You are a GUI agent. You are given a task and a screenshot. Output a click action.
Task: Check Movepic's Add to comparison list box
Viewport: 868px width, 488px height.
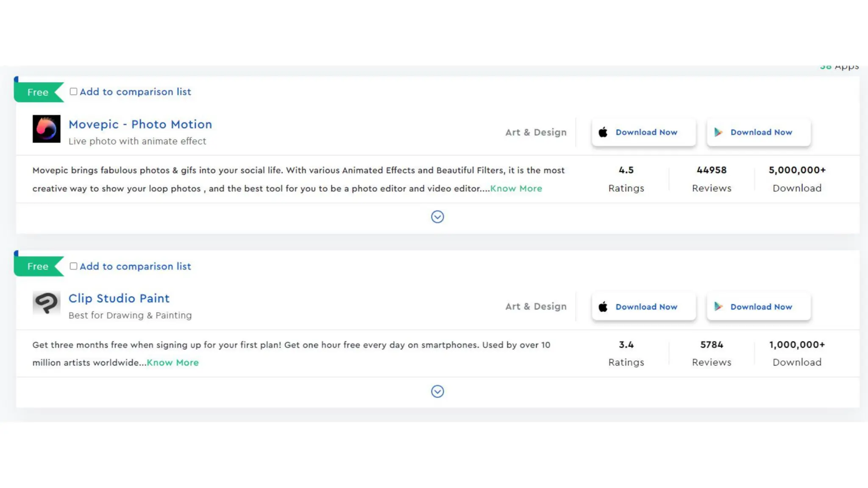click(x=73, y=91)
